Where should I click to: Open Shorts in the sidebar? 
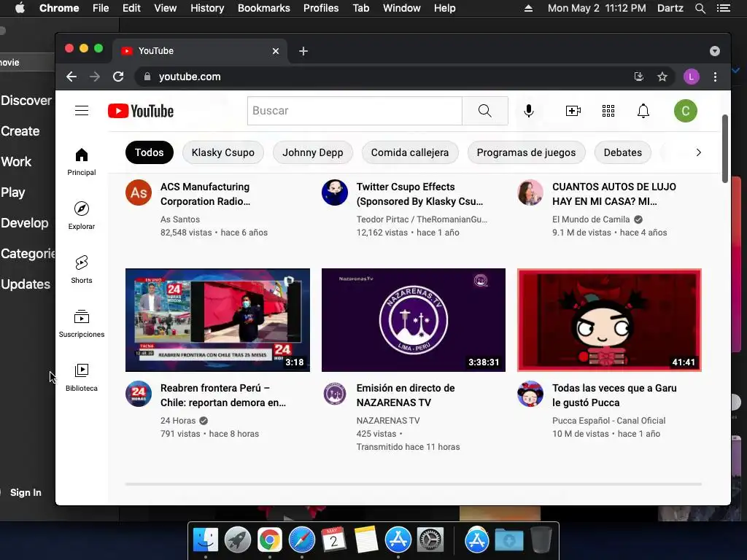pos(82,270)
